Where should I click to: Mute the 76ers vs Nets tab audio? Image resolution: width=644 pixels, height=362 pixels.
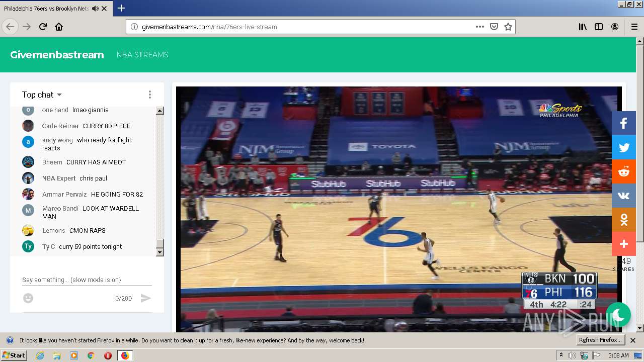[x=96, y=9]
